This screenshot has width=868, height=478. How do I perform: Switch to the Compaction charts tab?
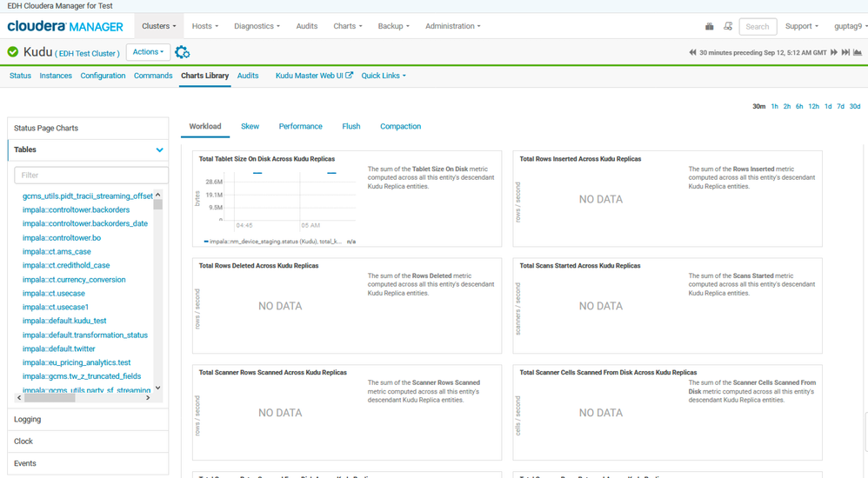401,127
